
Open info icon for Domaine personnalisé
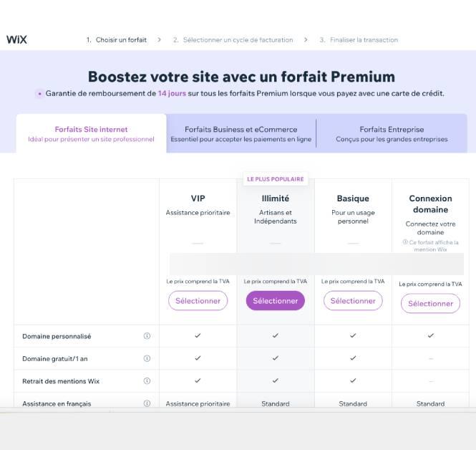coord(147,335)
